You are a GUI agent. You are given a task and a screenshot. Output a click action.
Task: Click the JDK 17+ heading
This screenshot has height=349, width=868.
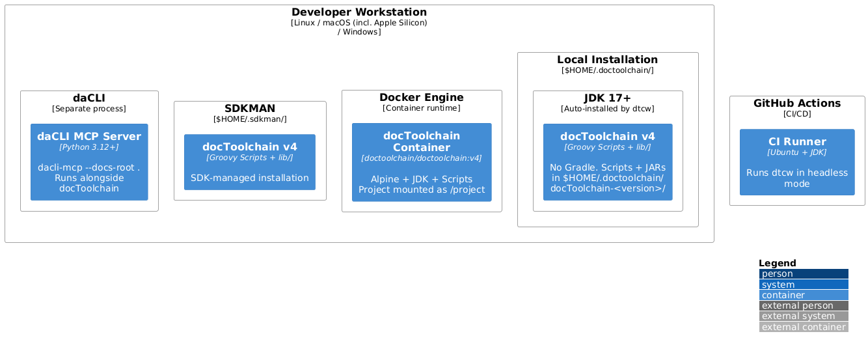608,98
